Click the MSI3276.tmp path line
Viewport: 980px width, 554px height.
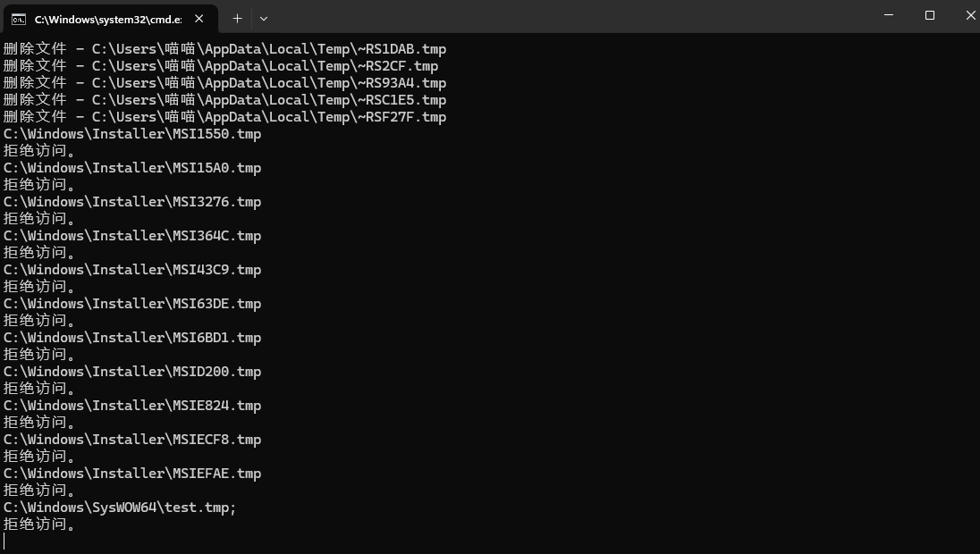coord(132,202)
